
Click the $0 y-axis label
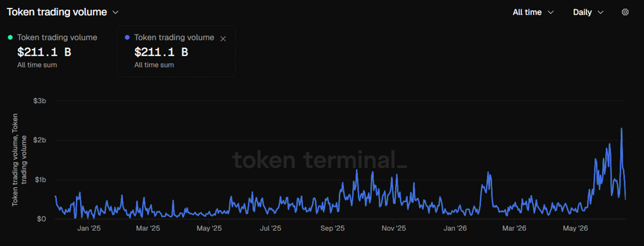(x=41, y=220)
